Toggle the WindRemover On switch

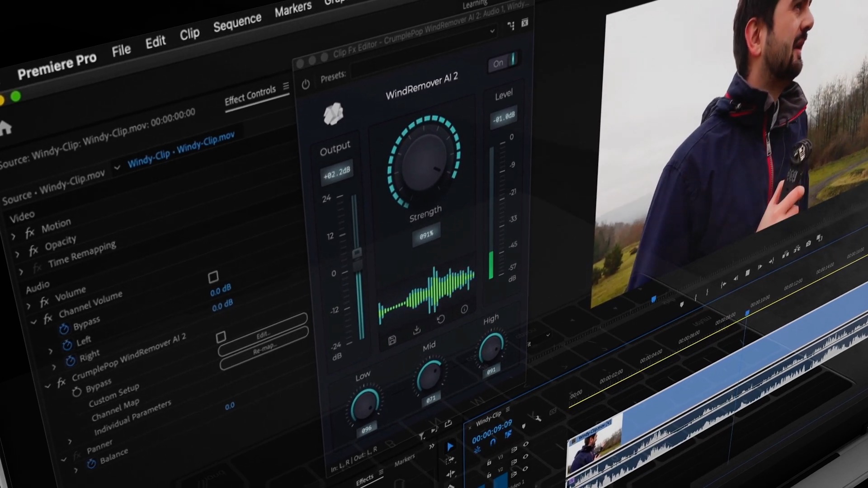503,62
